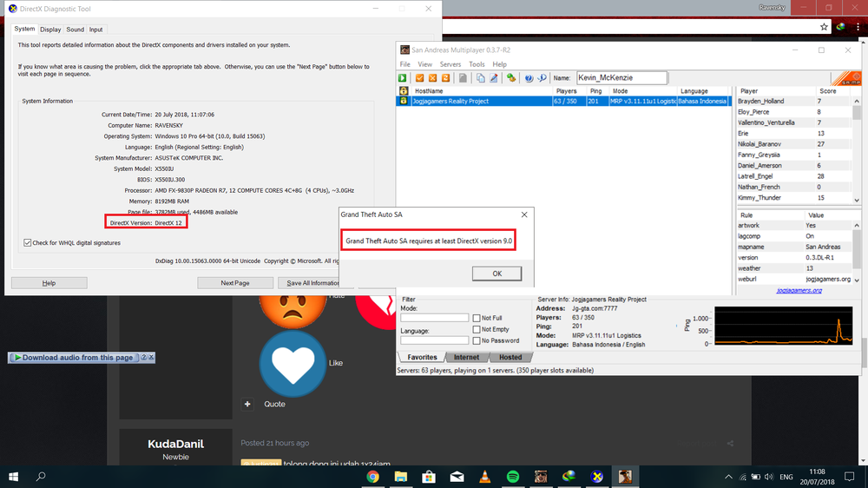Screen dimensions: 868x488
Task: Click the edit pencil icon in SA-MP toolbar
Action: click(494, 78)
